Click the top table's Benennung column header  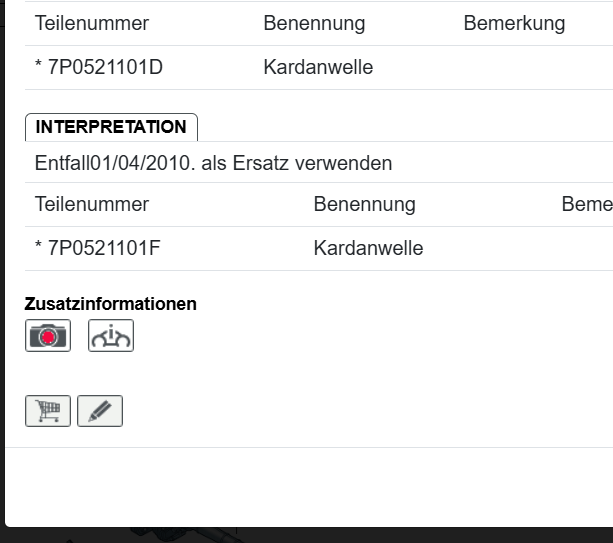coord(314,23)
